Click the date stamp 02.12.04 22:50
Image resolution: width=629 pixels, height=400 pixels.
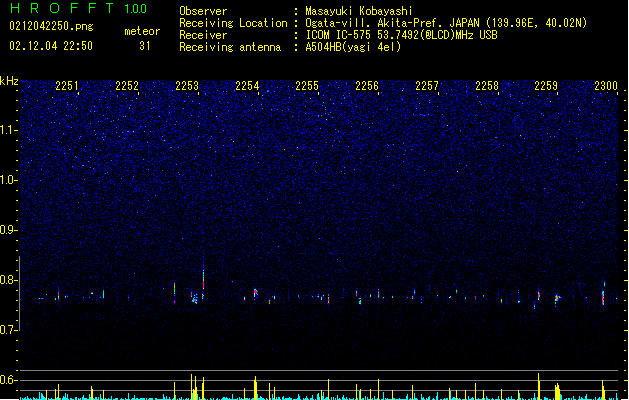[51, 46]
